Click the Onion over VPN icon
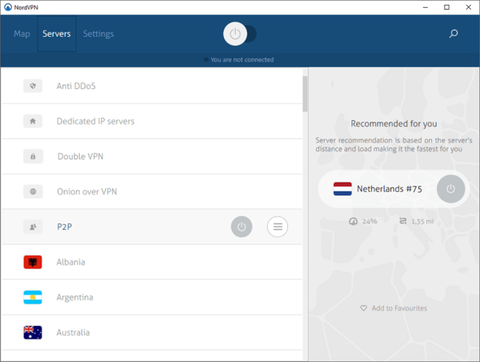The image size is (480, 362). [x=33, y=191]
